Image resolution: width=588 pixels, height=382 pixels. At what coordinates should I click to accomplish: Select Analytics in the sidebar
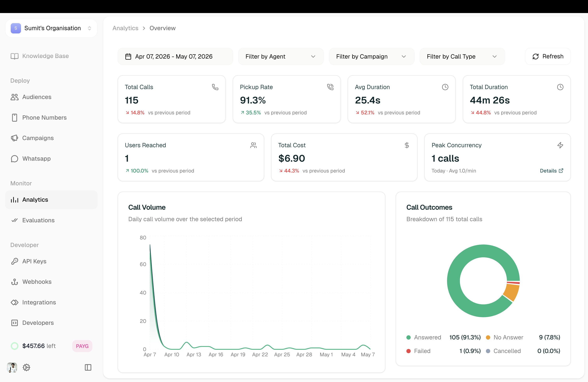(51, 200)
